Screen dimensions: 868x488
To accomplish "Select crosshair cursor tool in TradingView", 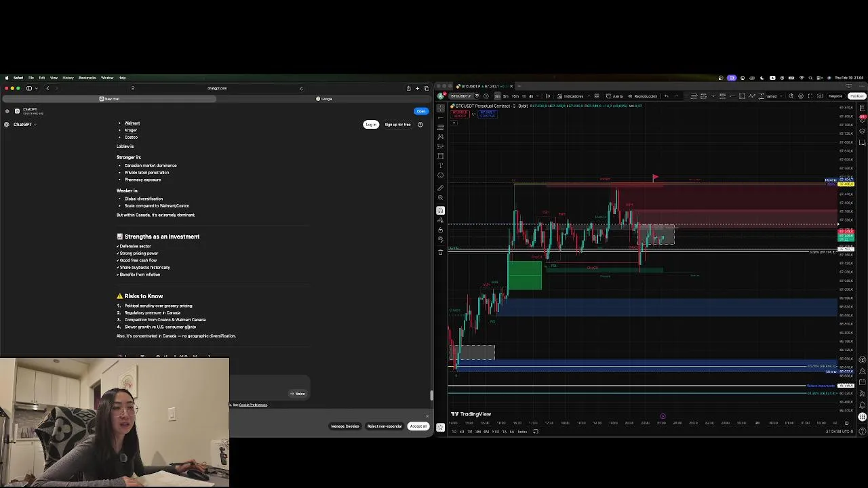I will [440, 108].
